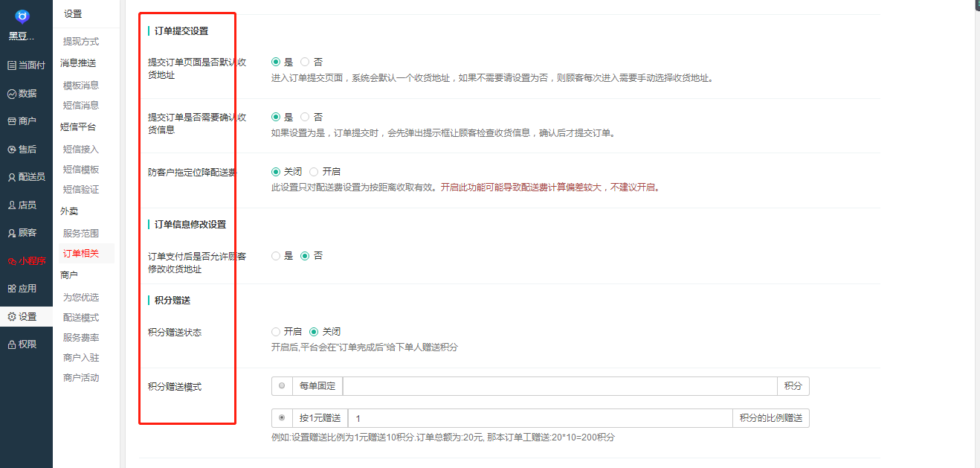The width and height of the screenshot is (980, 468).
Task: Click the blue logo icon above 黑豆
Action: [22, 16]
